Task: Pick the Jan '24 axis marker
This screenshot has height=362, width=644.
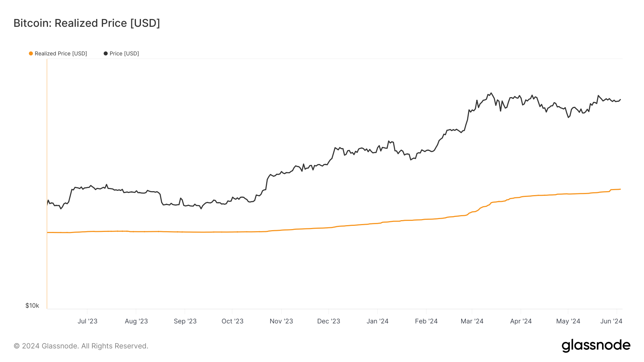Action: tap(377, 321)
